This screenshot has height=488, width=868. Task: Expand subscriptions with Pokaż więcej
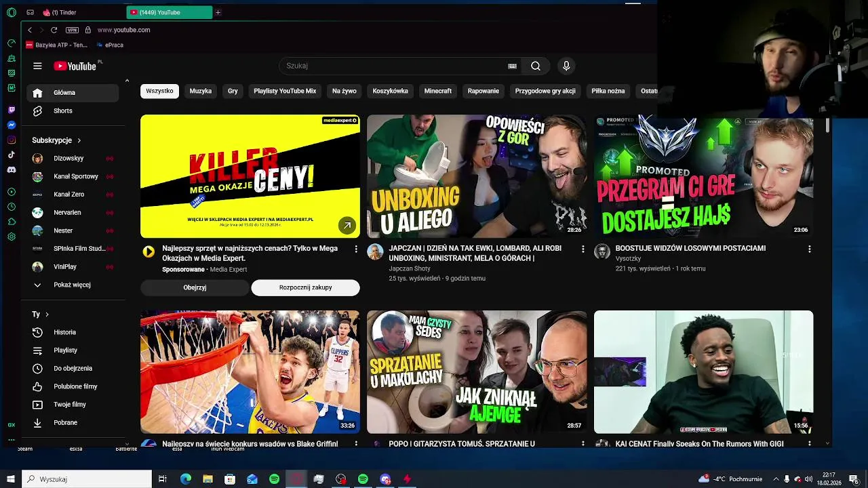(x=73, y=285)
